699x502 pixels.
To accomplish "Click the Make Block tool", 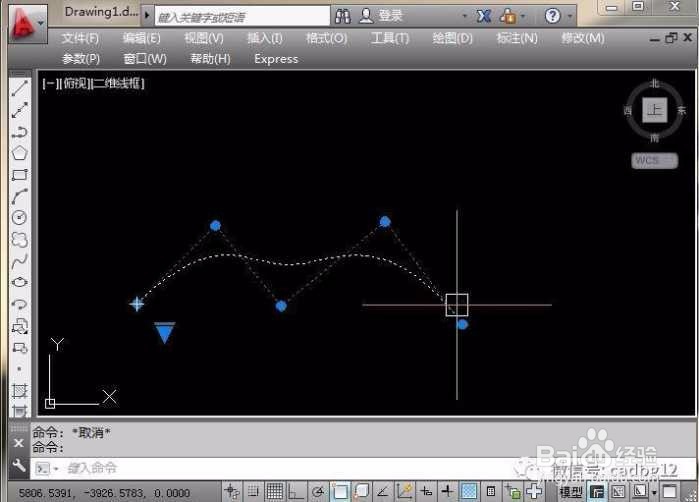I will click(x=20, y=347).
